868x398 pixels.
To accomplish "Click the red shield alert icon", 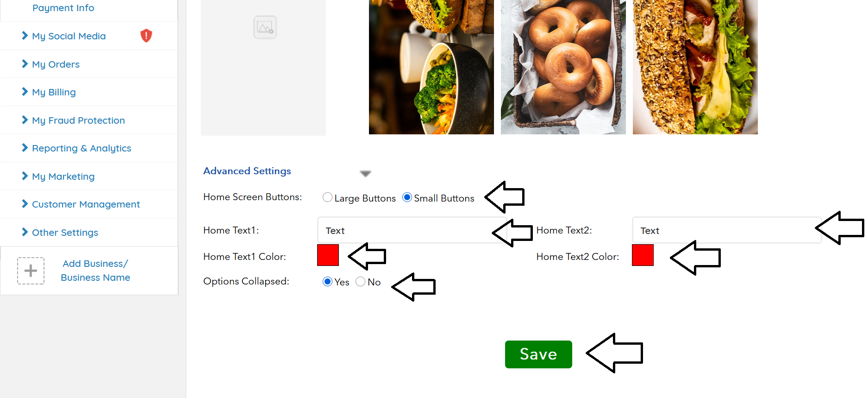I will click(x=146, y=36).
